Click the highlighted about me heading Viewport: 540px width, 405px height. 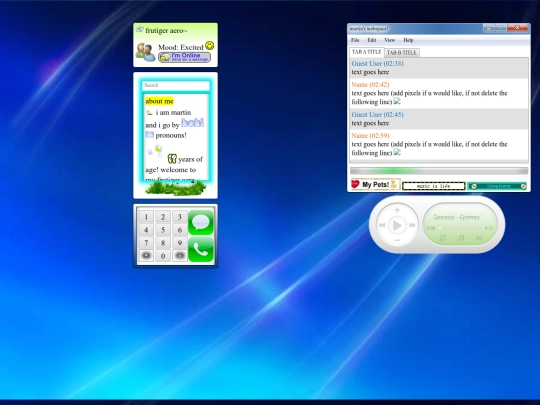[x=159, y=101]
